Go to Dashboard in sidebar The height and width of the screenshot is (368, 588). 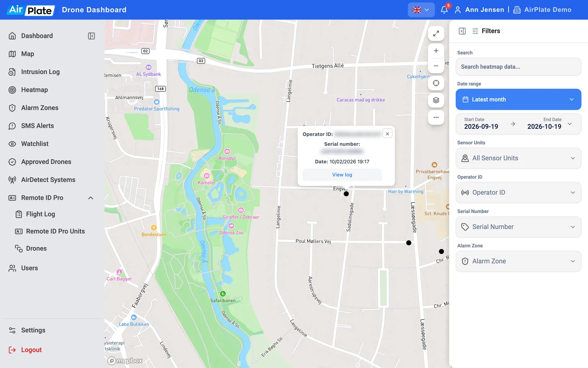(37, 36)
